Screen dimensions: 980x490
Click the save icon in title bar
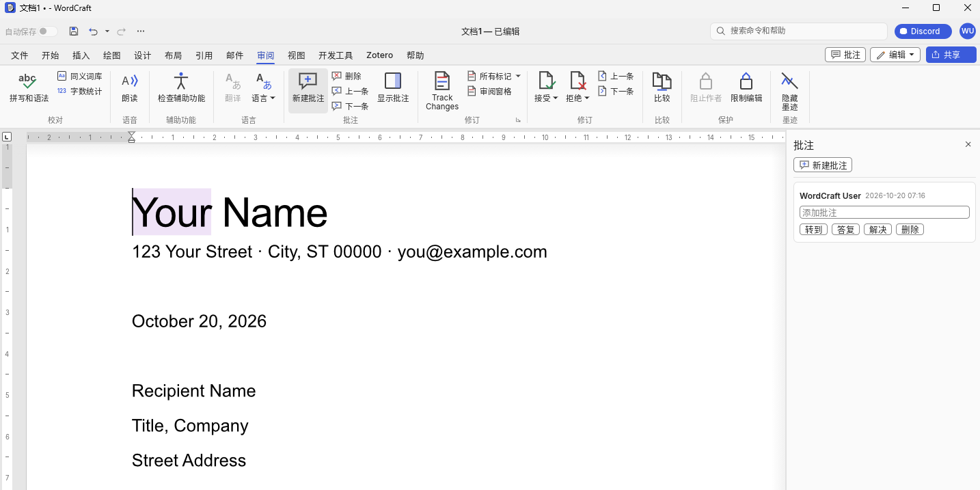pyautogui.click(x=74, y=31)
